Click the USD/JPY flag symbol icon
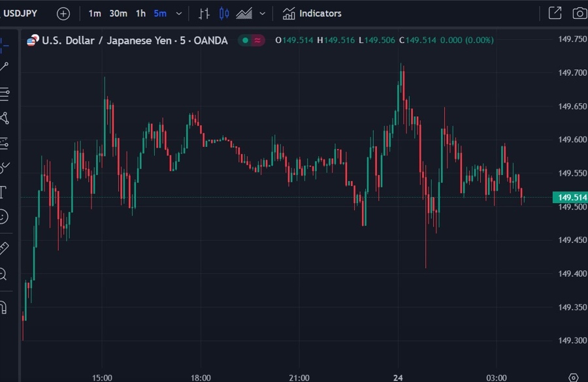The image size is (588, 382). coord(33,40)
